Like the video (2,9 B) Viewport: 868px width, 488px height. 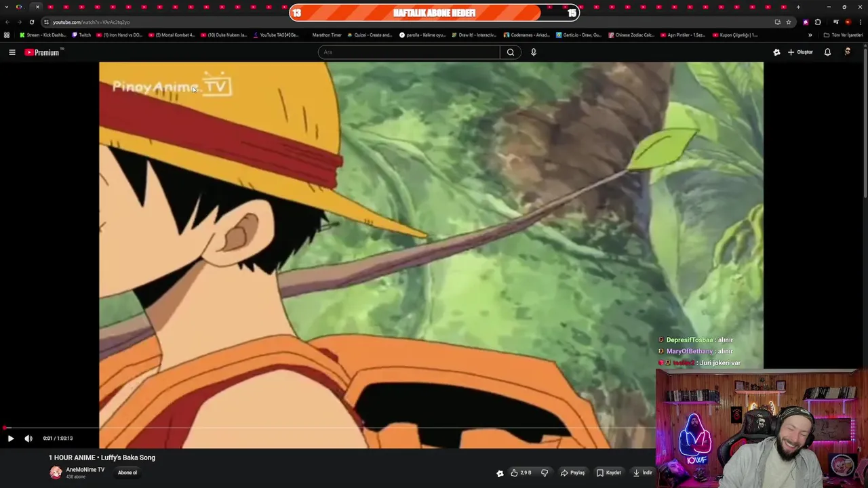pyautogui.click(x=521, y=472)
